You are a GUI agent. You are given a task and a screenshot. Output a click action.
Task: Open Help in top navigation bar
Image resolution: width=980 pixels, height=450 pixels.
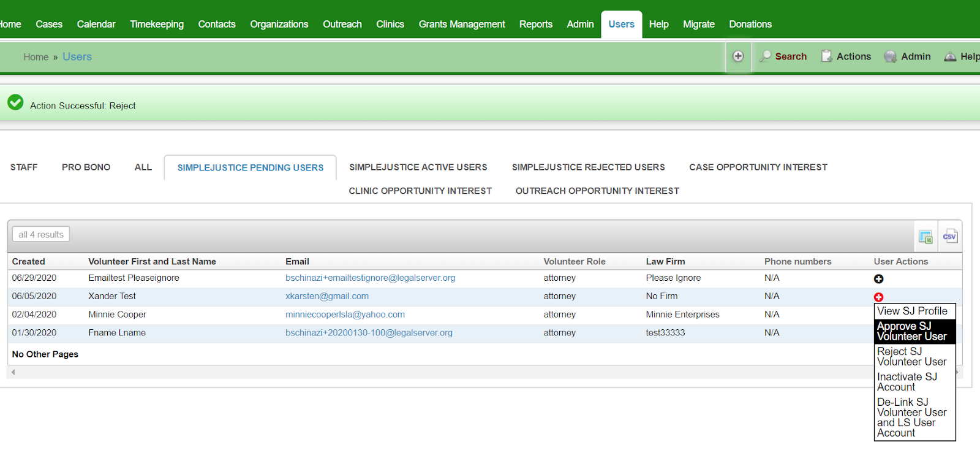click(659, 24)
